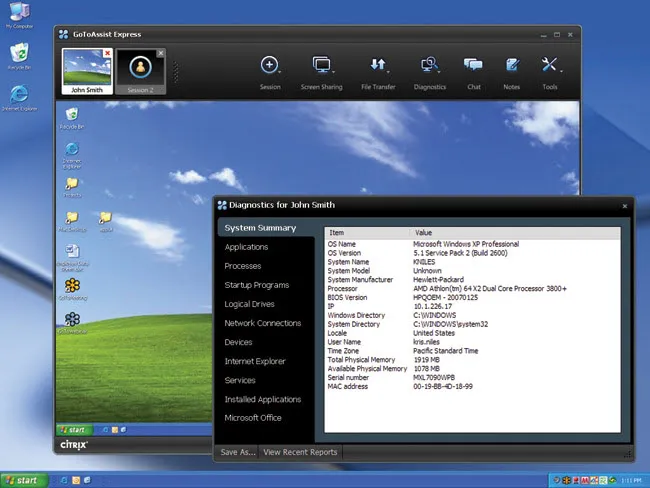
Task: Click the Tools wrench icon
Action: (x=549, y=64)
